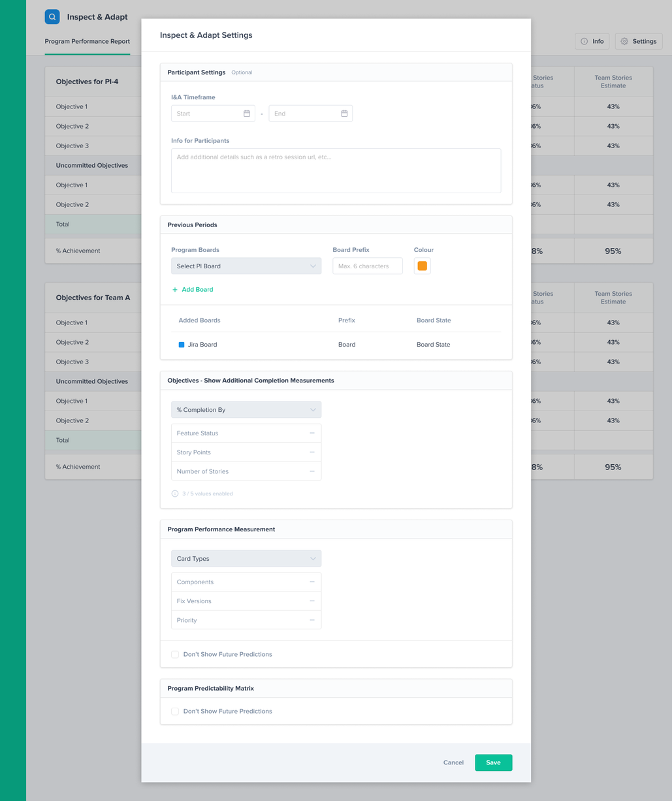Enable Don't Show Future Predictions under Program Performance Measurement
Screen dimensions: 672x801
(x=174, y=653)
